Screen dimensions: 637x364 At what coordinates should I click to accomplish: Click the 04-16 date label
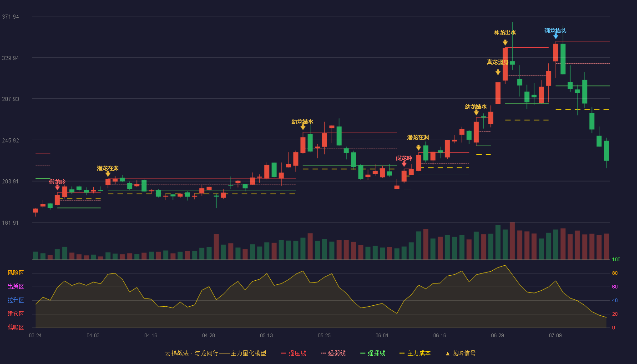151,335
